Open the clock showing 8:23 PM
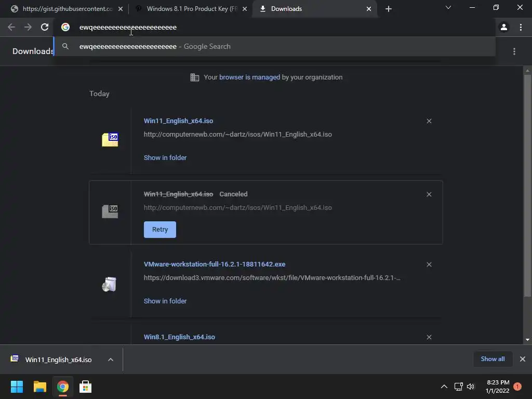The image size is (532, 399). [498, 387]
